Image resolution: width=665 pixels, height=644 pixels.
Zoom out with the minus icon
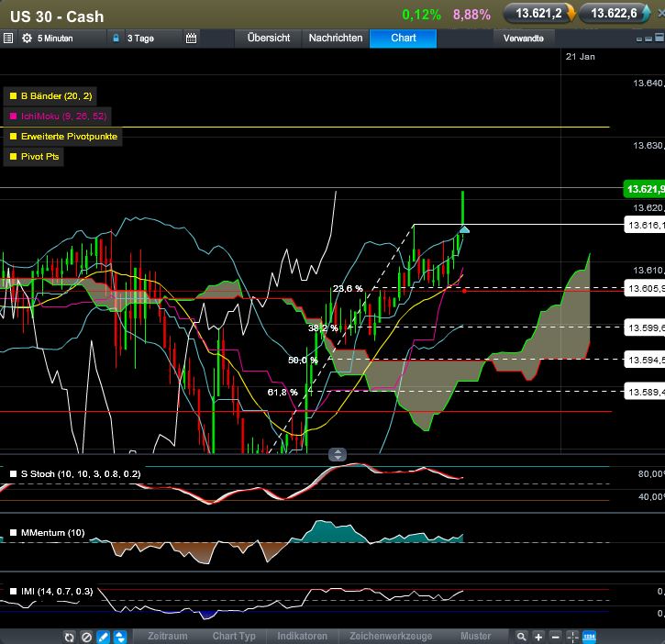[x=555, y=636]
